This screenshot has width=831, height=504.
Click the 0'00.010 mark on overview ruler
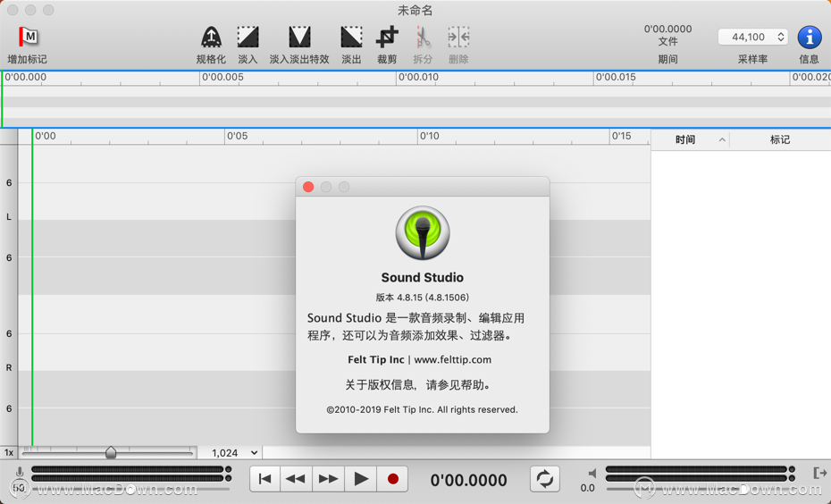[418, 78]
